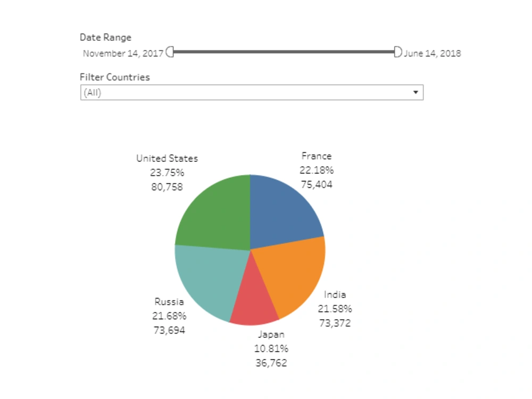Select the France 22.18% label
This screenshot has width=532, height=399.
tap(317, 170)
